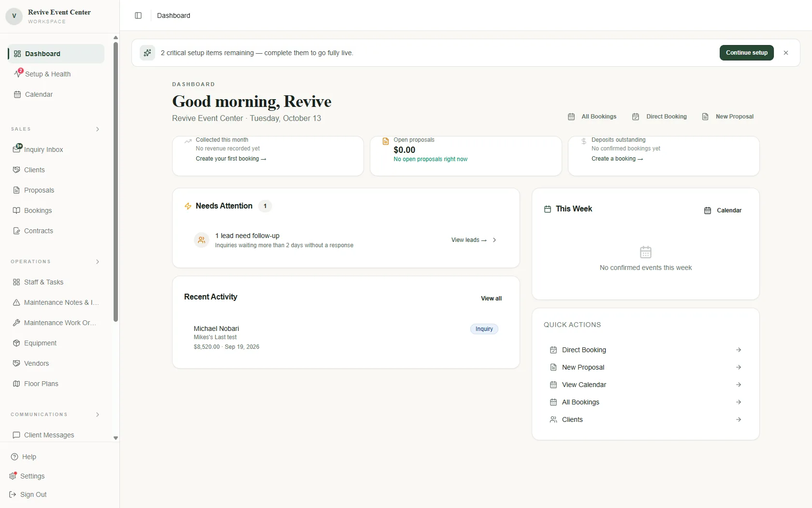Open the Revive Event Center workspace switcher
812x508 pixels.
pos(59,16)
